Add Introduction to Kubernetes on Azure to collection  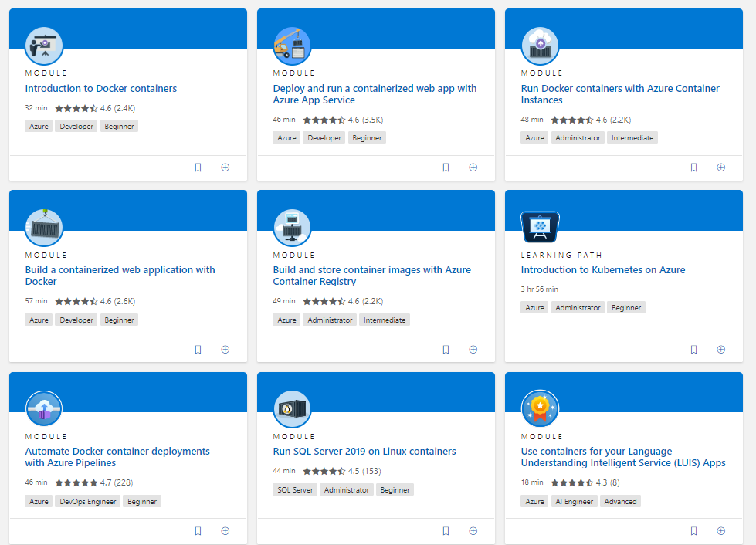click(720, 350)
